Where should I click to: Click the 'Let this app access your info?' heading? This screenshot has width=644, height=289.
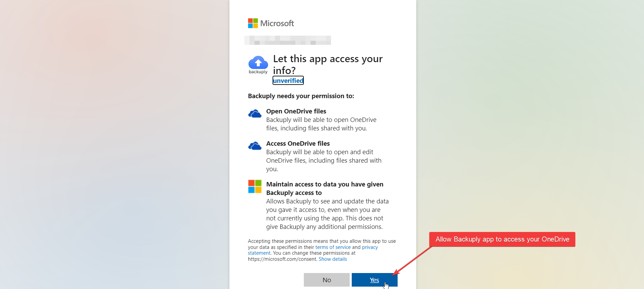pos(328,65)
